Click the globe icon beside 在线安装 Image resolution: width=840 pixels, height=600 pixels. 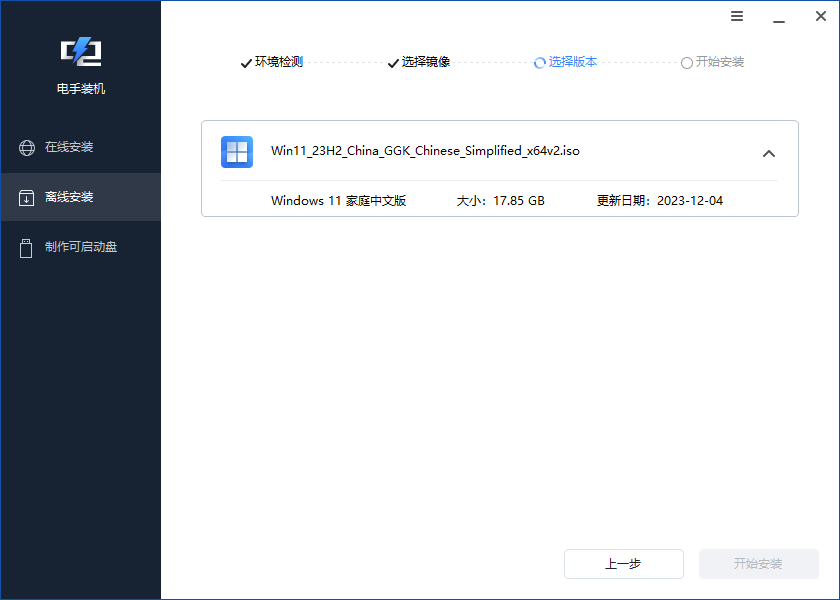pos(26,147)
